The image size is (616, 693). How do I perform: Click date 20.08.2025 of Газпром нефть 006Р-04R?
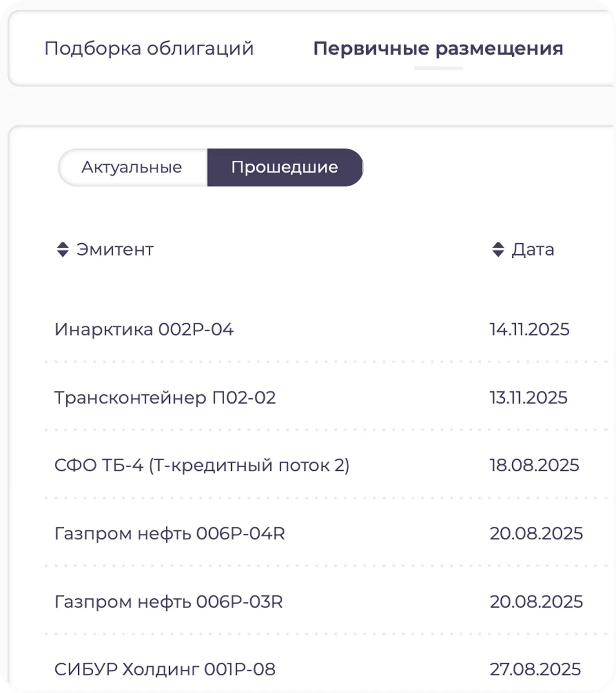point(536,534)
